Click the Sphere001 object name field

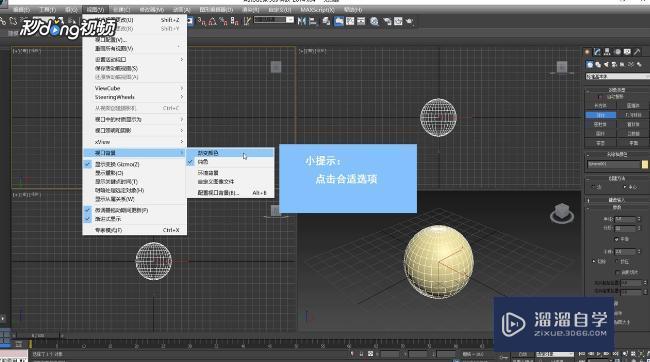[614, 164]
